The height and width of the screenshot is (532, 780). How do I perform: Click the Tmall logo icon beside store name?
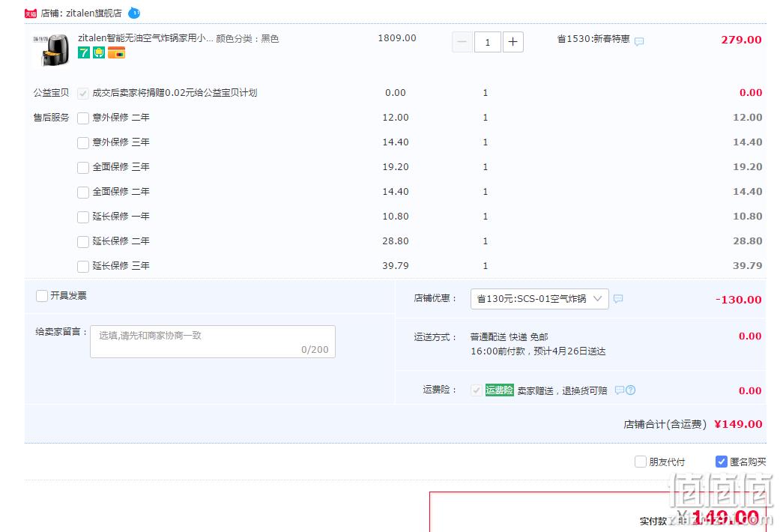(x=31, y=13)
